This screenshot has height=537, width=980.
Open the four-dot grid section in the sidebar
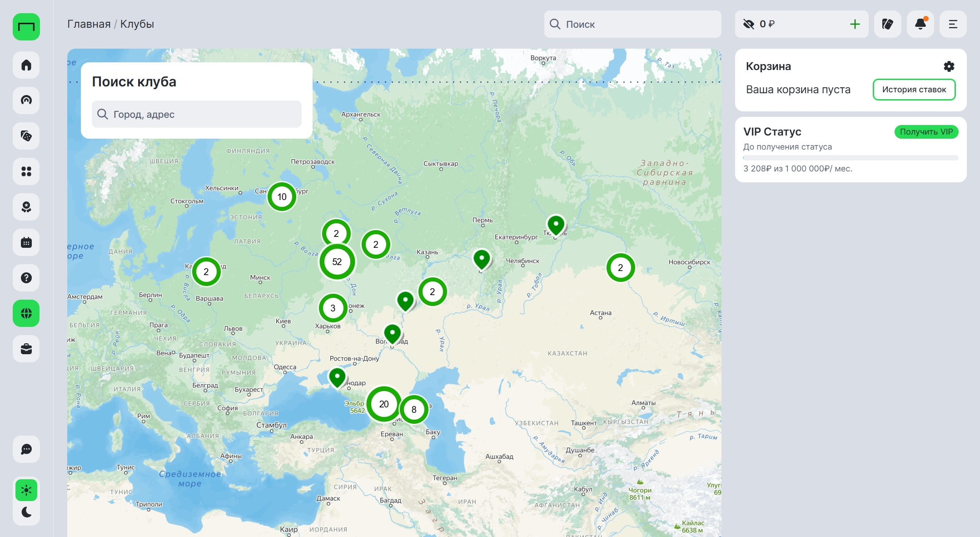(x=26, y=171)
